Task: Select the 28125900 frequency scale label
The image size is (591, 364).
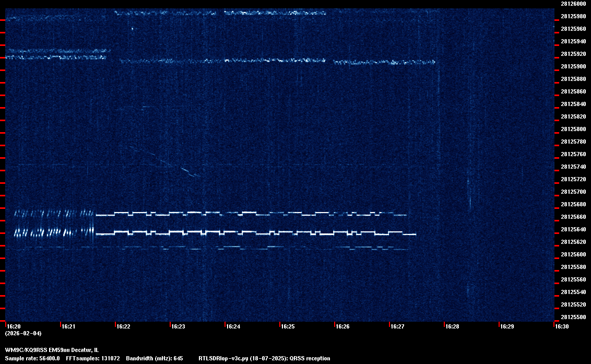Action: tap(573, 66)
